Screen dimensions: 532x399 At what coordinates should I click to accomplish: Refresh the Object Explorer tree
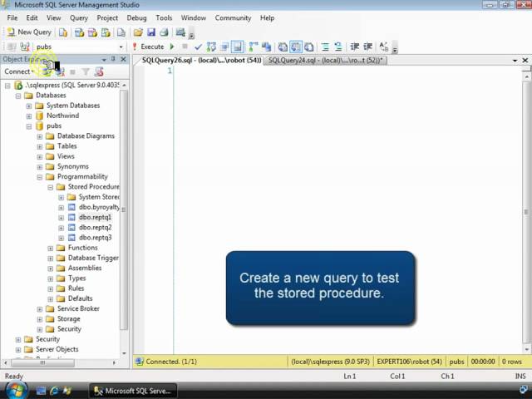[x=99, y=71]
